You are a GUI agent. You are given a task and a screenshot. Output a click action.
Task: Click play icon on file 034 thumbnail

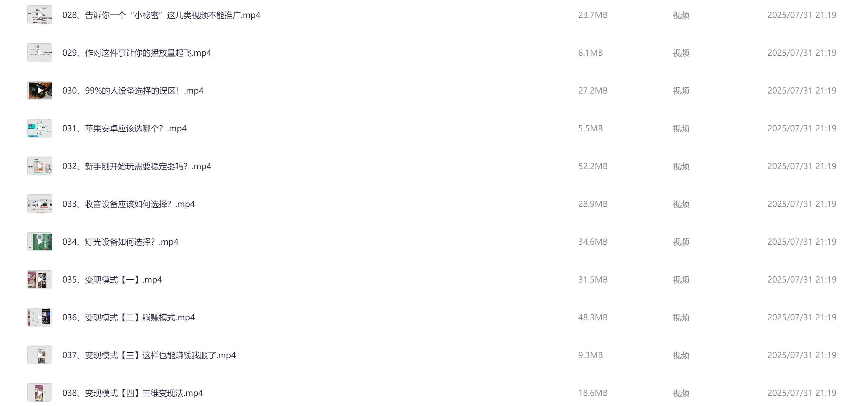click(x=40, y=242)
